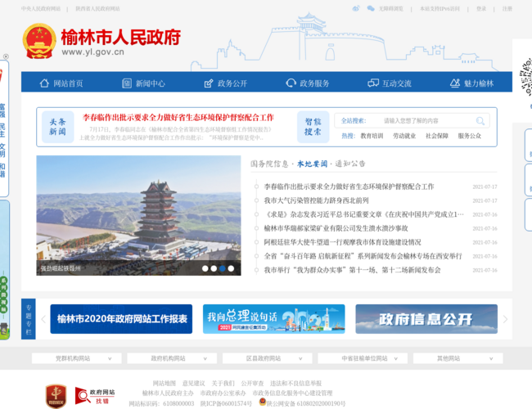The width and height of the screenshot is (532, 409).
Task: Switch to the 通知公告 tab
Action: pyautogui.click(x=350, y=164)
